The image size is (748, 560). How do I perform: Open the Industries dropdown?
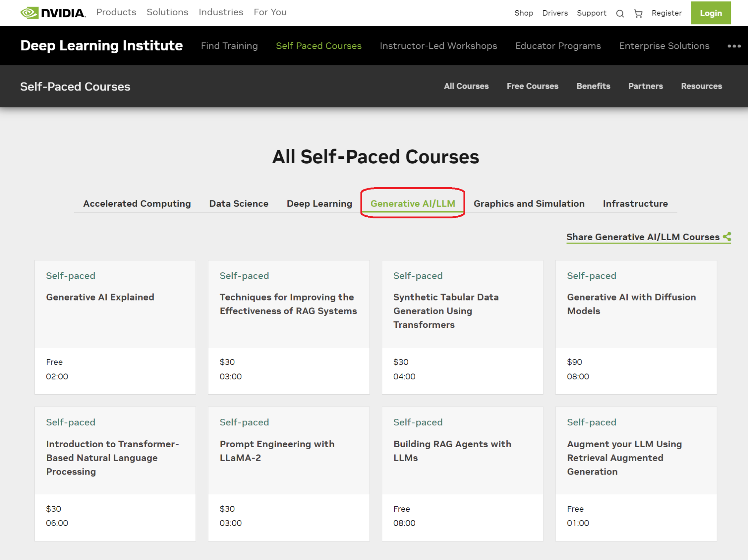tap(221, 12)
